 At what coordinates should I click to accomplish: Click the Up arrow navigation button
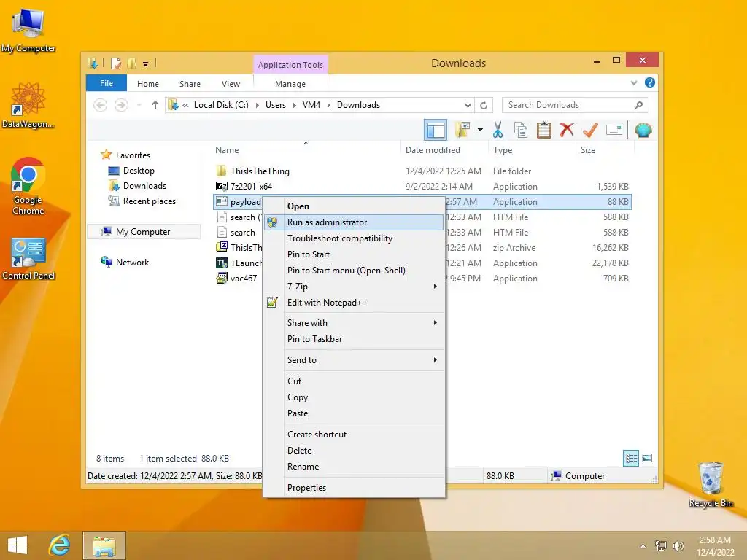point(155,105)
